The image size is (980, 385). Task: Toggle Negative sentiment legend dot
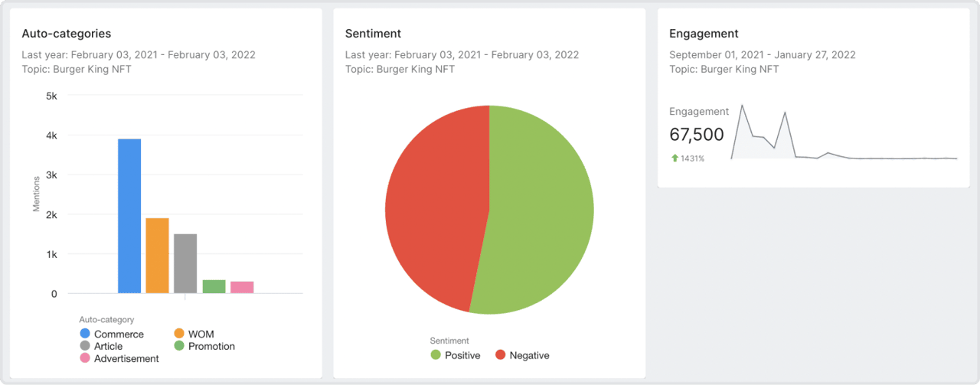500,355
